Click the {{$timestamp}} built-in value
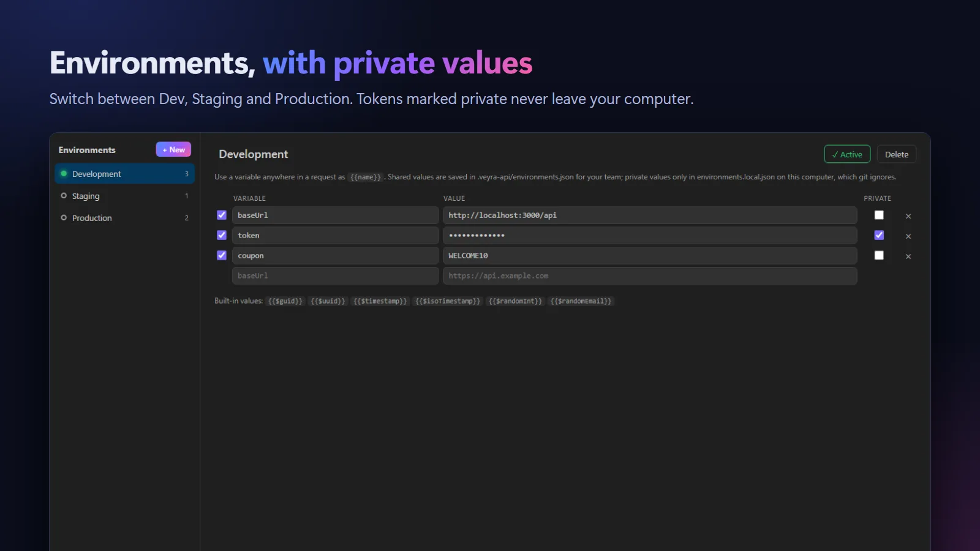 coord(380,301)
